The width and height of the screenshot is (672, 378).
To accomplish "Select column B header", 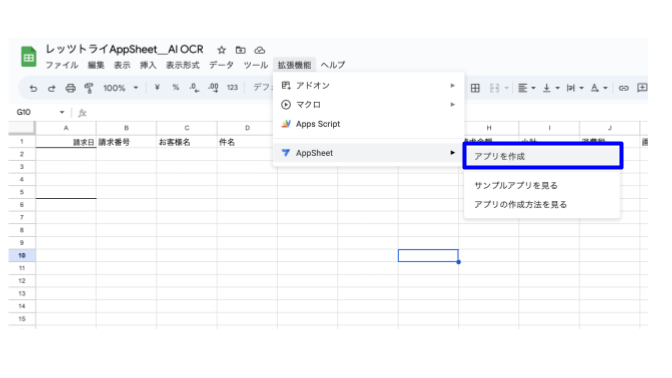I will [126, 128].
